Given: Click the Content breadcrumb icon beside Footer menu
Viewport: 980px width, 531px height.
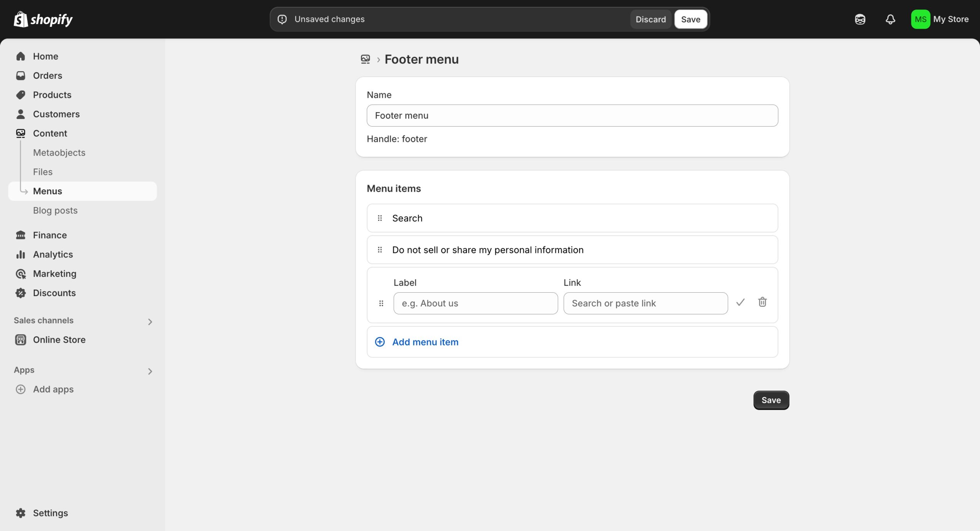Looking at the screenshot, I should (x=365, y=59).
